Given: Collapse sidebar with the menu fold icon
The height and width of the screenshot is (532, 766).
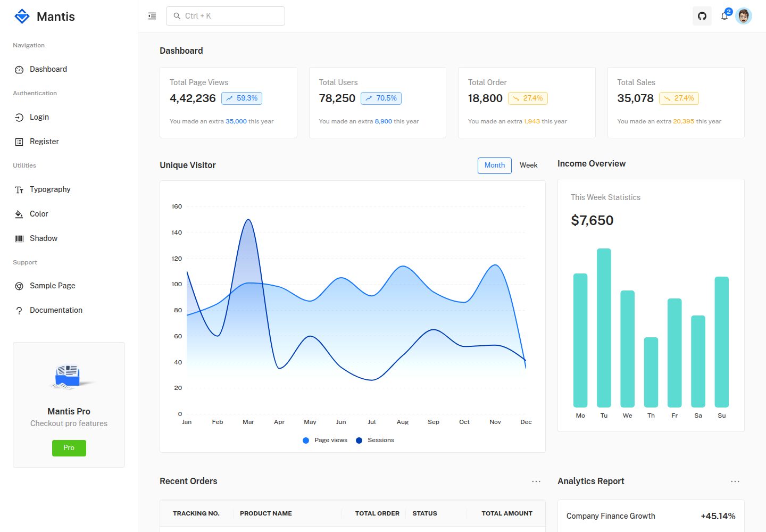Looking at the screenshot, I should [x=152, y=16].
